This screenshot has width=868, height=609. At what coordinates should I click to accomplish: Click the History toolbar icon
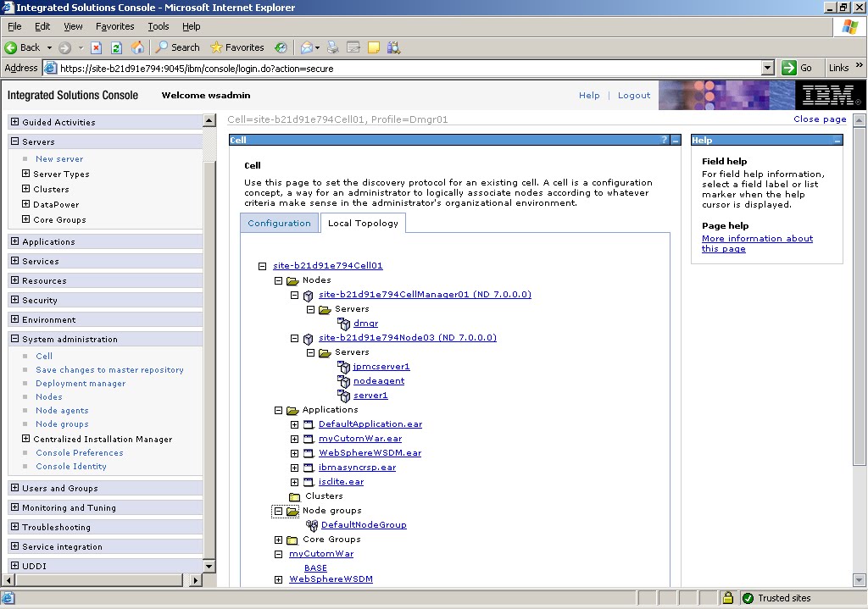[281, 47]
